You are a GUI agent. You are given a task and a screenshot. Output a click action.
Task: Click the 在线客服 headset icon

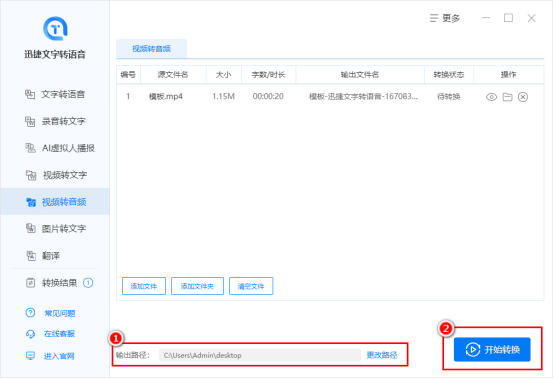click(x=30, y=334)
